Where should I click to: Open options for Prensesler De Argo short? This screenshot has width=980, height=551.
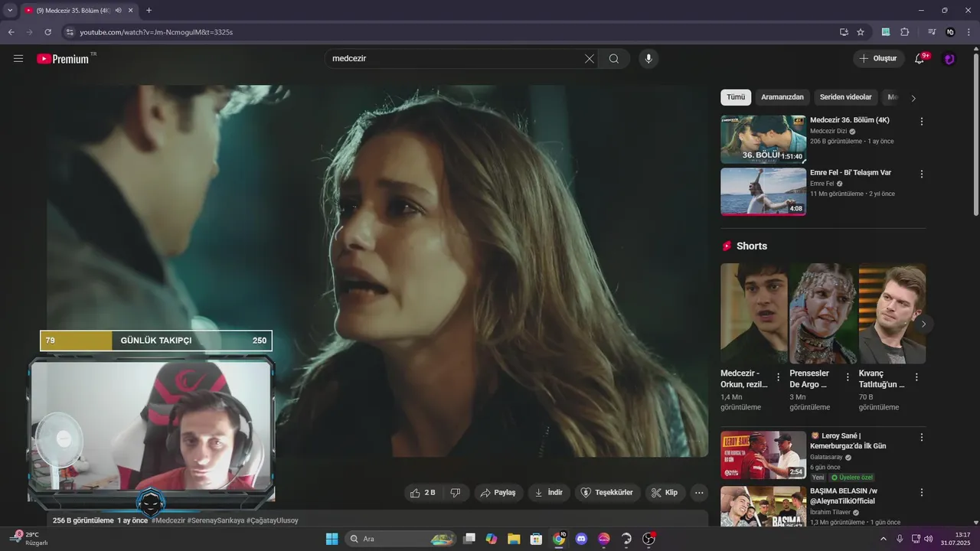(848, 377)
